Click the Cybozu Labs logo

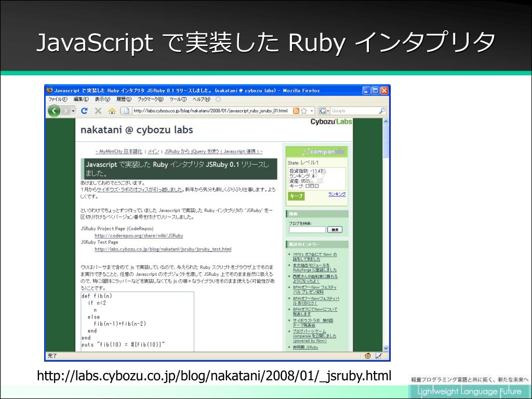tap(331, 122)
